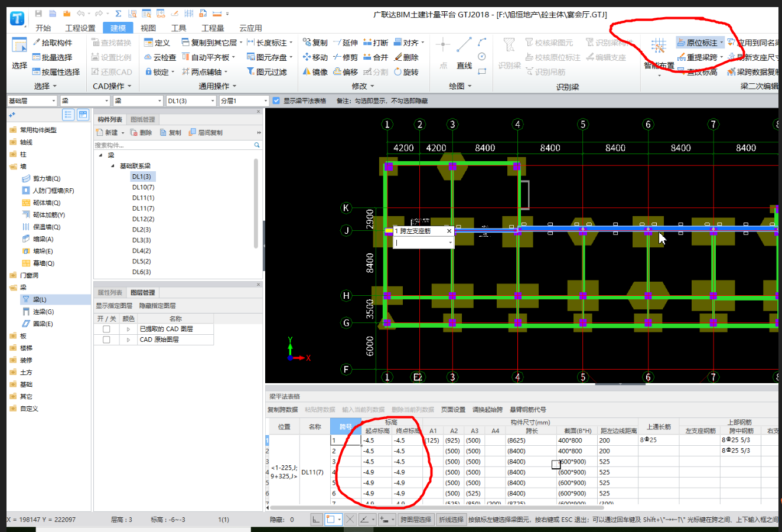The image size is (782, 532).
Task: Open 复制到其它层 dropdown
Action: 241,43
